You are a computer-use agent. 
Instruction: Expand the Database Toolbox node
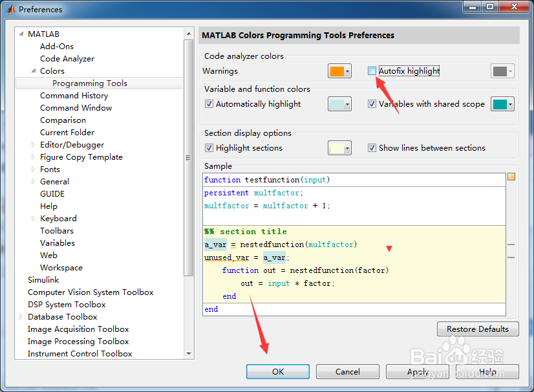(x=21, y=317)
